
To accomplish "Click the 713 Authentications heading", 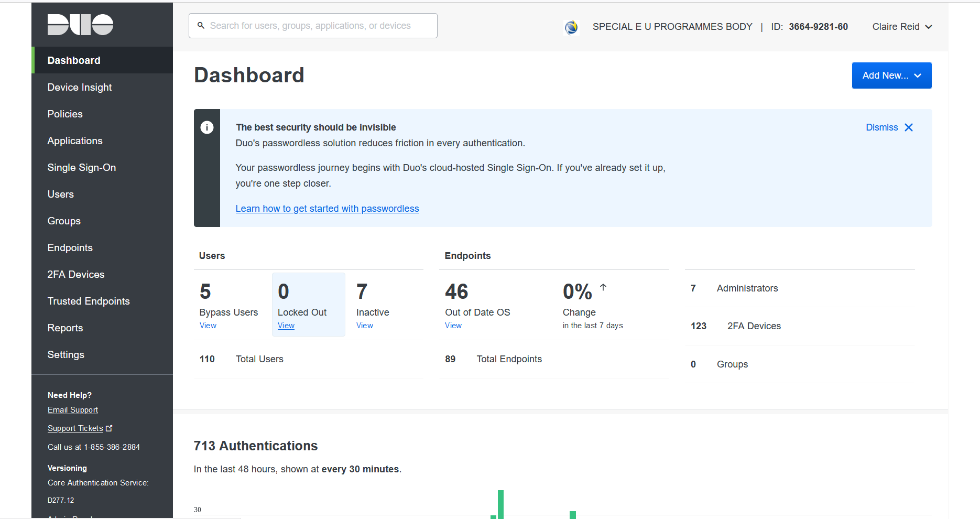I will (x=256, y=446).
